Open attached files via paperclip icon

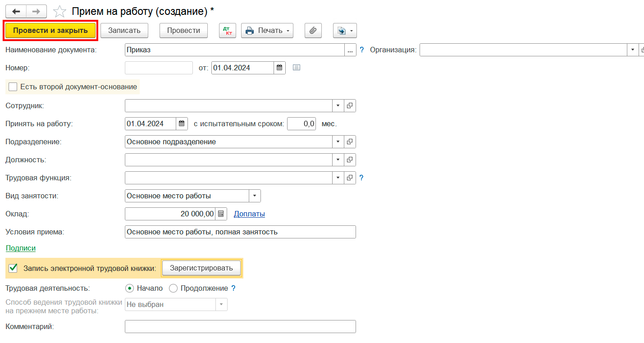(x=313, y=31)
